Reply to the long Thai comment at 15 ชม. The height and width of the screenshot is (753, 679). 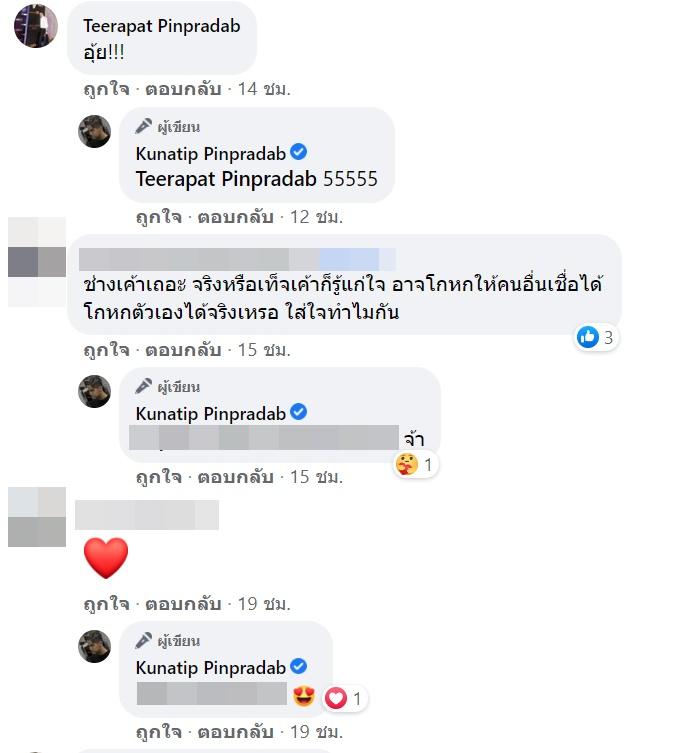pos(183,350)
